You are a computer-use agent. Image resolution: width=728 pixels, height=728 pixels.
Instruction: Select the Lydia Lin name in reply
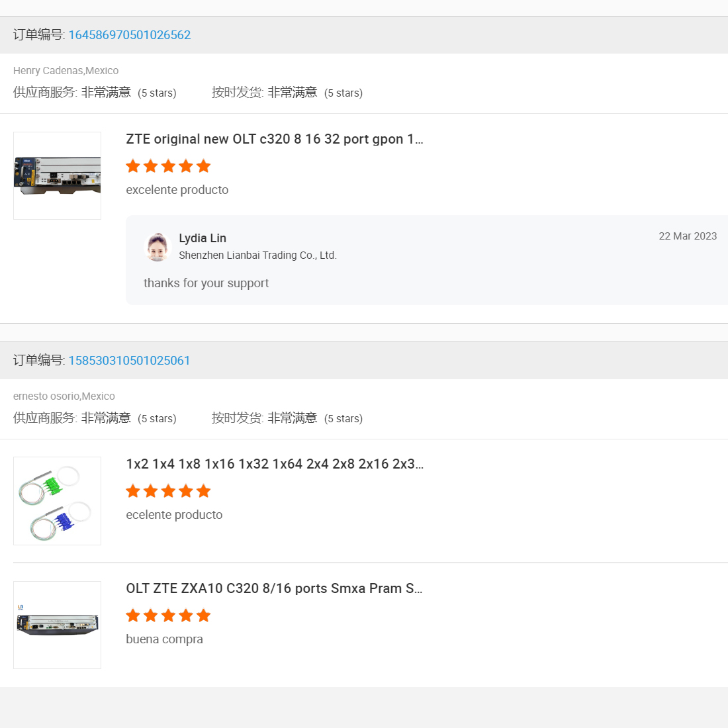[203, 238]
